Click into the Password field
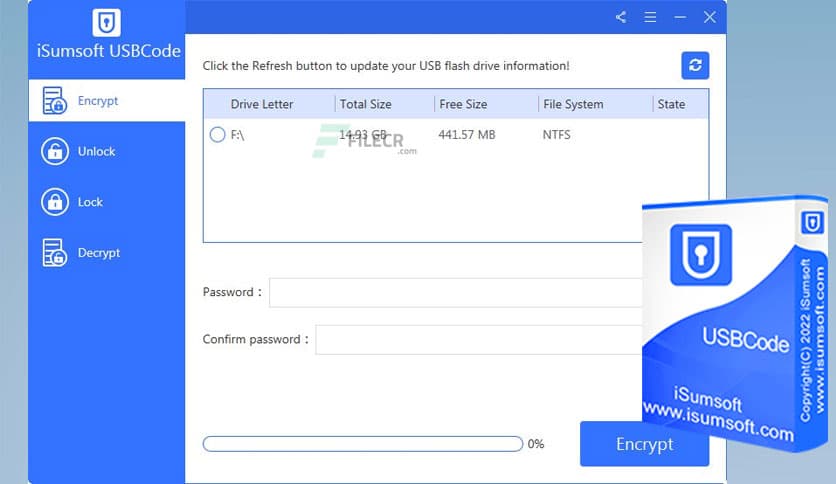The width and height of the screenshot is (836, 484). tap(456, 292)
